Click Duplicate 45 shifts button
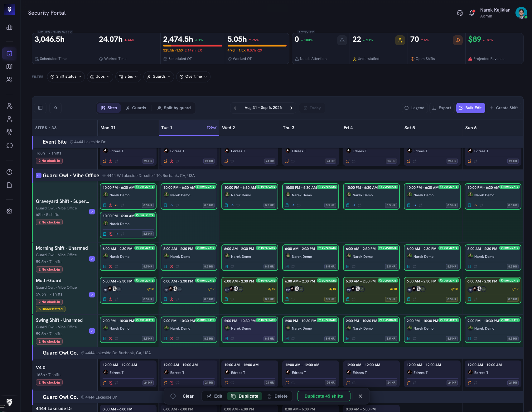Screen dimensions: 532x412 [x=324, y=396]
